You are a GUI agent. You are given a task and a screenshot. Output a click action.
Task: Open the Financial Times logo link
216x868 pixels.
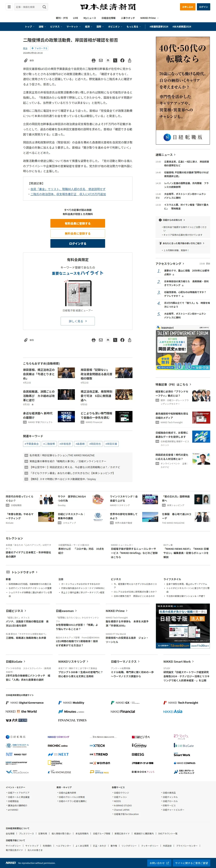click(x=72, y=720)
